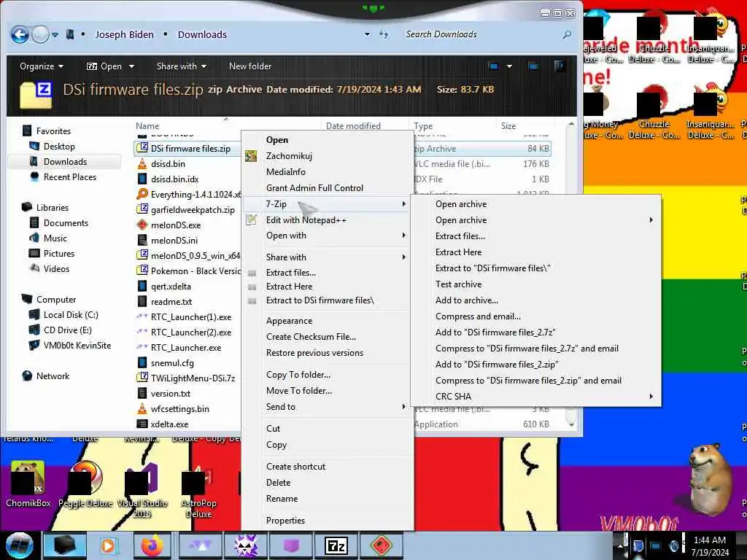
Task: Sort by the Size column header
Action: coord(524,125)
